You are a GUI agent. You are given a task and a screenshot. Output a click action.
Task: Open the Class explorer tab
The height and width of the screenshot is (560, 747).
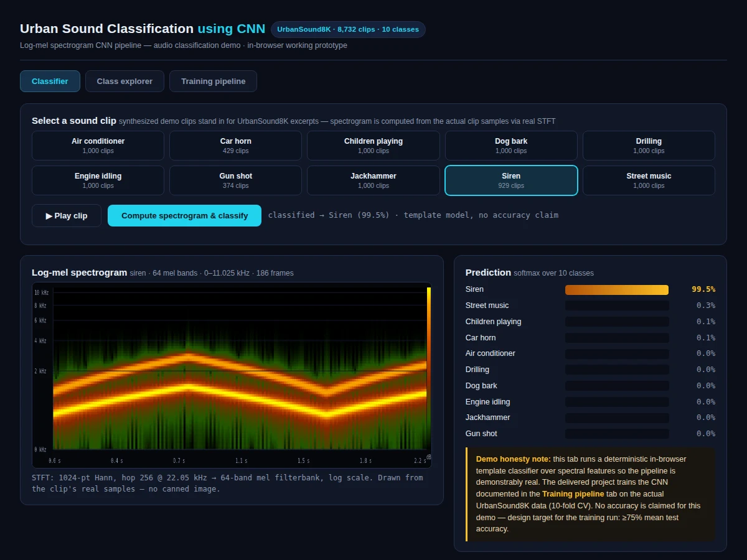point(125,82)
